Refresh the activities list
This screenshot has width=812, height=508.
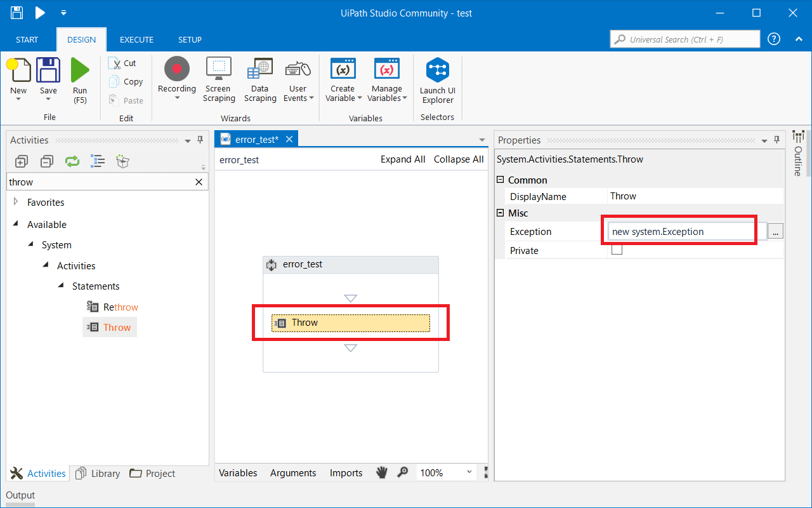[x=72, y=161]
